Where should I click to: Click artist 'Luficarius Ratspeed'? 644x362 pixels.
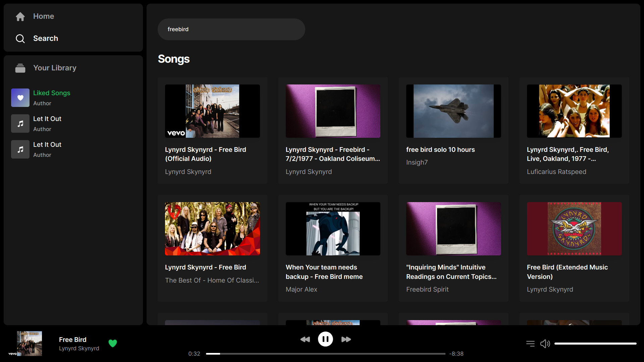pyautogui.click(x=556, y=172)
